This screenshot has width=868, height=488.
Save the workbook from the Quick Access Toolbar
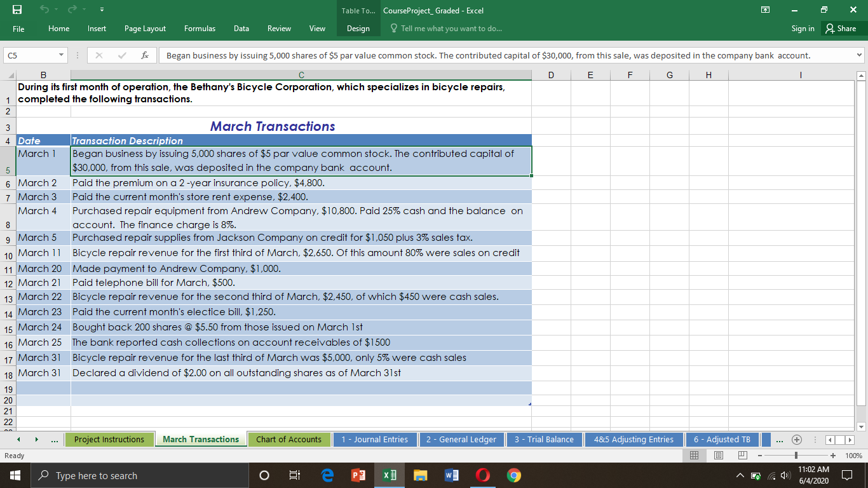point(17,8)
